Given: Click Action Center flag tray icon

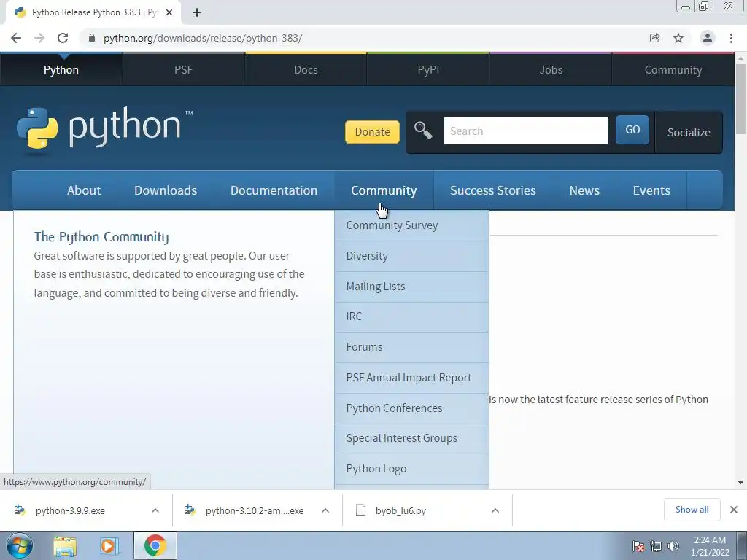Looking at the screenshot, I should click(x=638, y=546).
